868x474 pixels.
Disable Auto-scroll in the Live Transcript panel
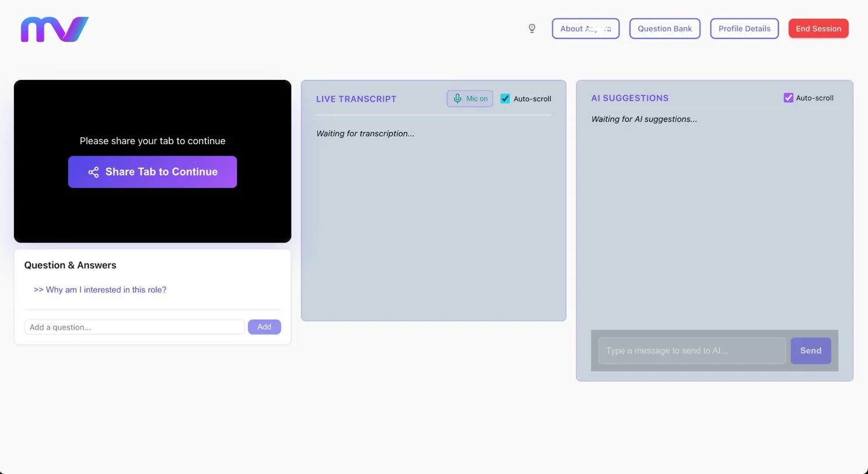pyautogui.click(x=505, y=99)
